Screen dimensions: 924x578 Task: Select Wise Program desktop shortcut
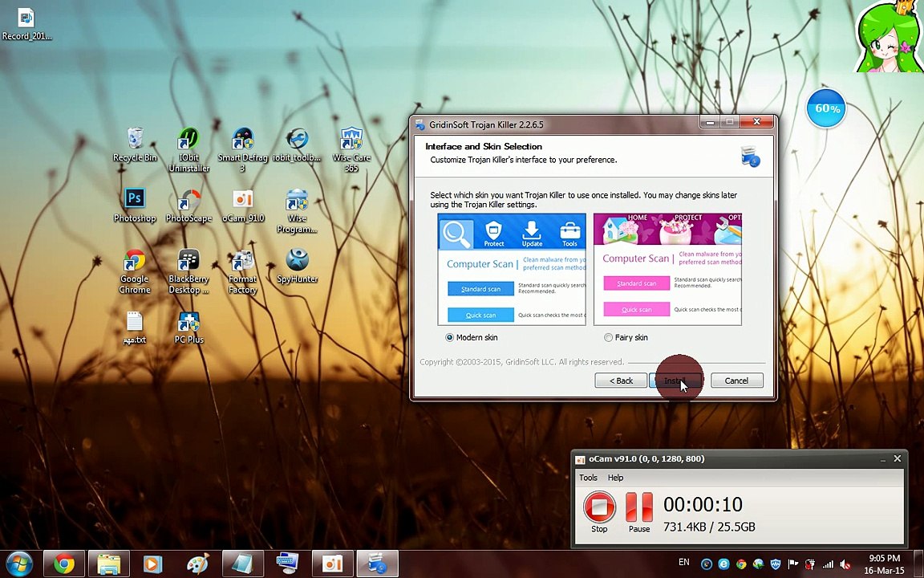[297, 211]
